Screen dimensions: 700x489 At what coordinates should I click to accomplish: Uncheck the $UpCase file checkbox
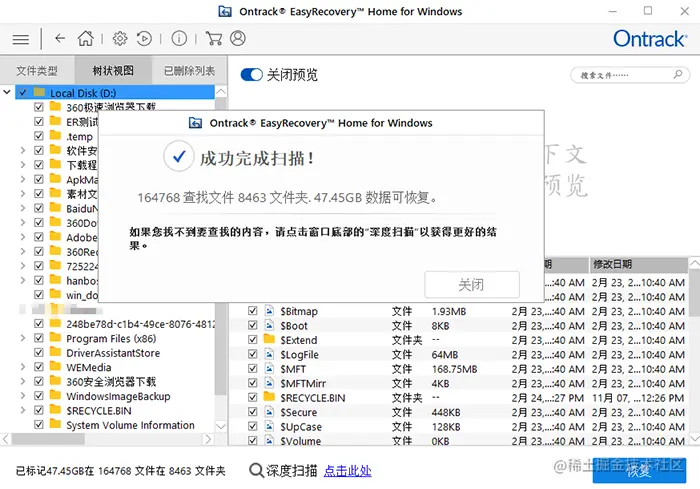click(253, 426)
